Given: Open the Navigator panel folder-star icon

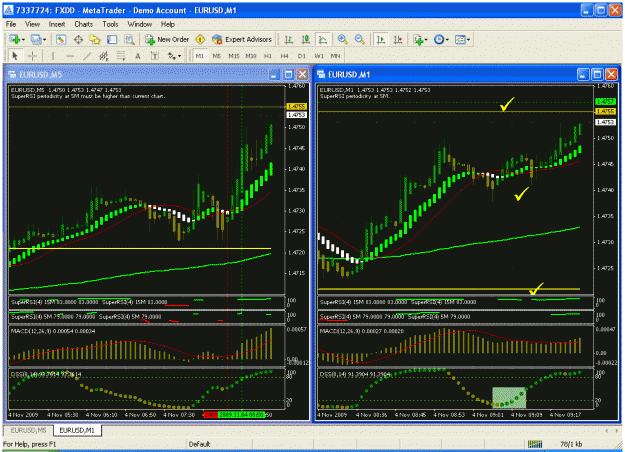Looking at the screenshot, I should tap(95, 39).
